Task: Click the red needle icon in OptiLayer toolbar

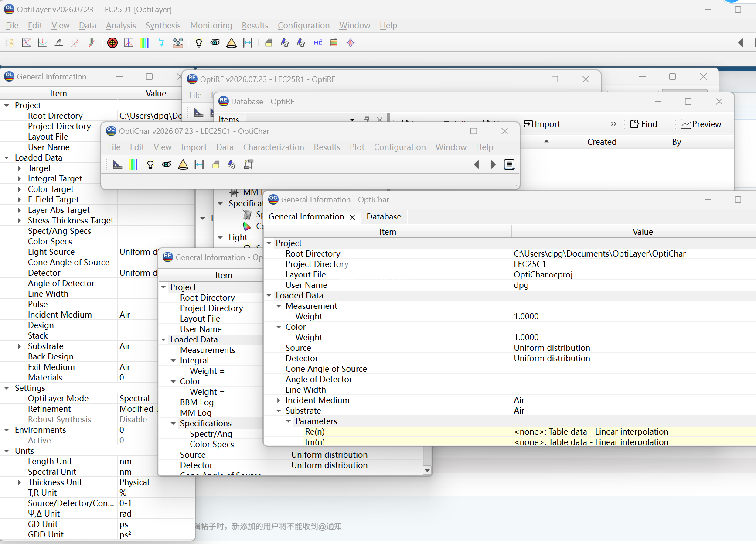Action: (x=92, y=43)
